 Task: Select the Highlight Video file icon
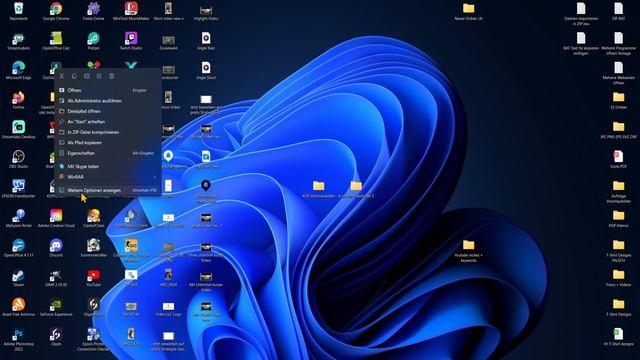[206, 11]
